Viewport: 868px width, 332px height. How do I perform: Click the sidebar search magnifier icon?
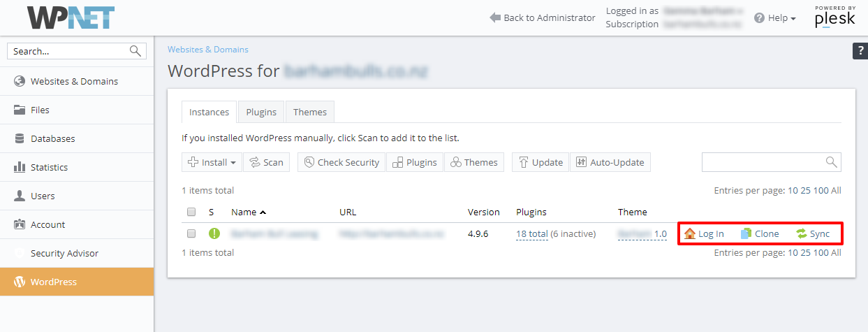pos(135,51)
